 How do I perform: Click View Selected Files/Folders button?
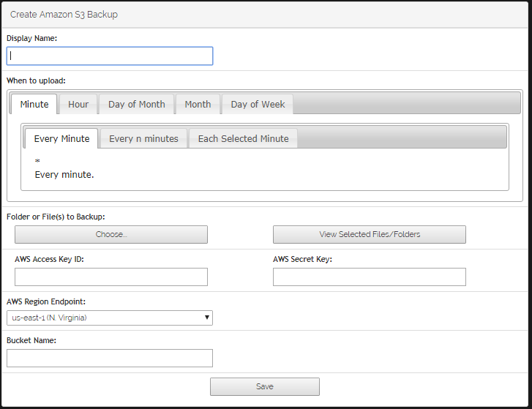pyautogui.click(x=370, y=234)
